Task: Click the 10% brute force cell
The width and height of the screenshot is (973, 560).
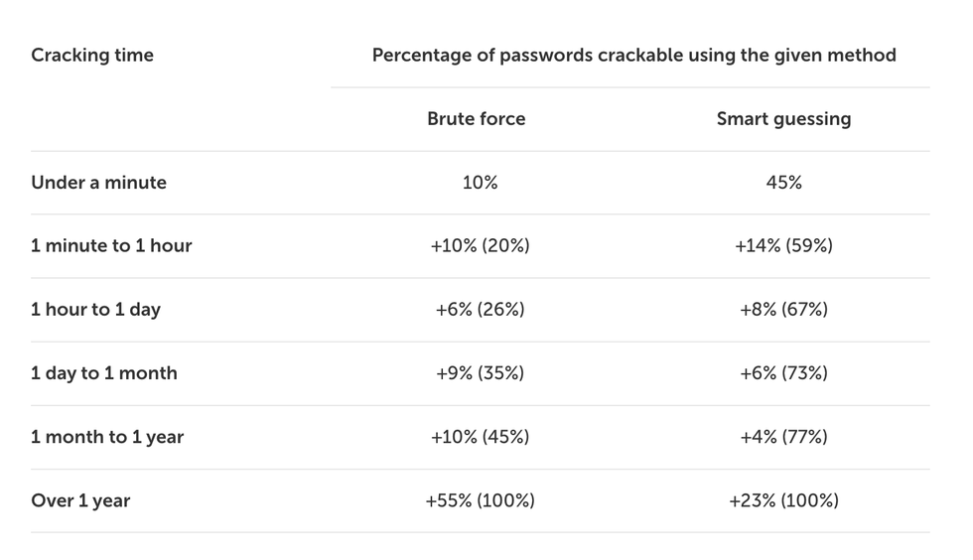Action: click(480, 183)
